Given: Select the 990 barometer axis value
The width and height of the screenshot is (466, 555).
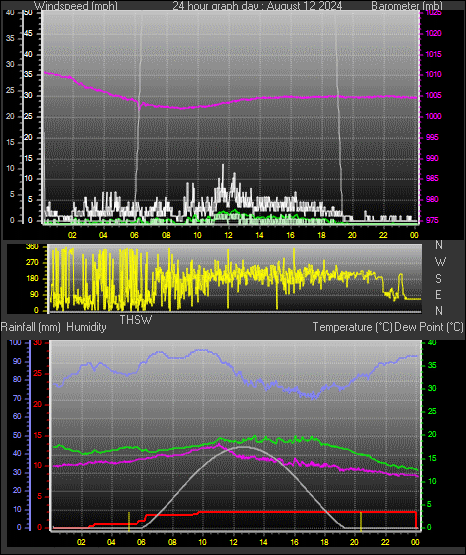Looking at the screenshot, I should tap(432, 158).
